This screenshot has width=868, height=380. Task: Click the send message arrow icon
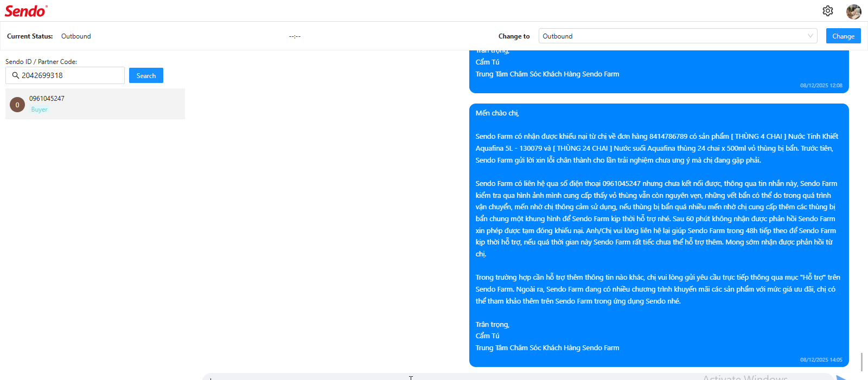[x=841, y=377]
